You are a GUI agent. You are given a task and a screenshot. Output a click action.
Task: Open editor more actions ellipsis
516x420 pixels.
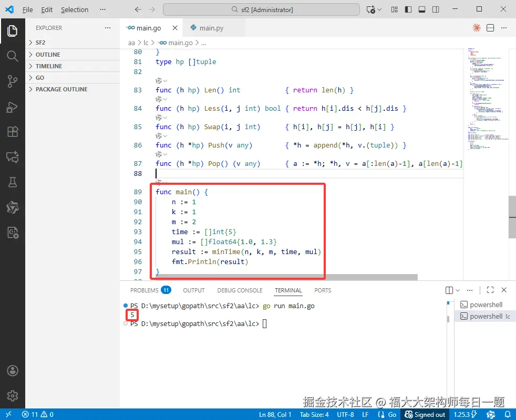tap(504, 28)
